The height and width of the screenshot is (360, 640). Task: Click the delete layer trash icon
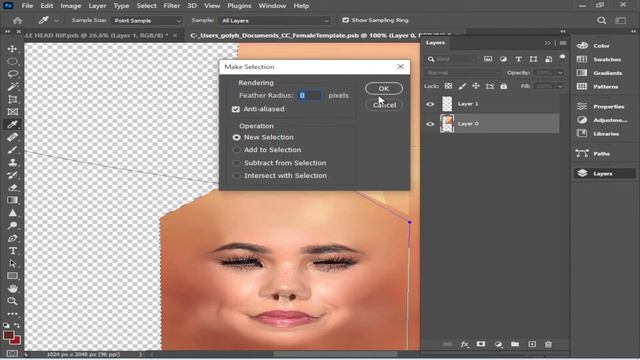[548, 344]
